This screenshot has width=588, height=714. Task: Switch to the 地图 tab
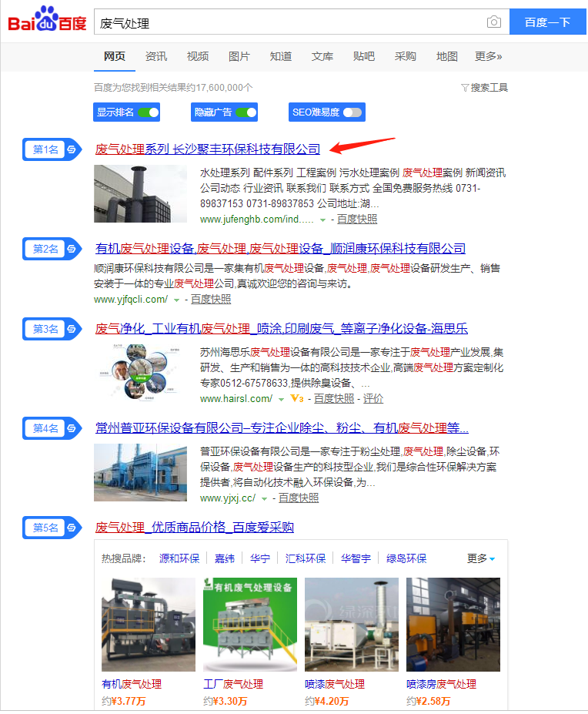(x=447, y=56)
